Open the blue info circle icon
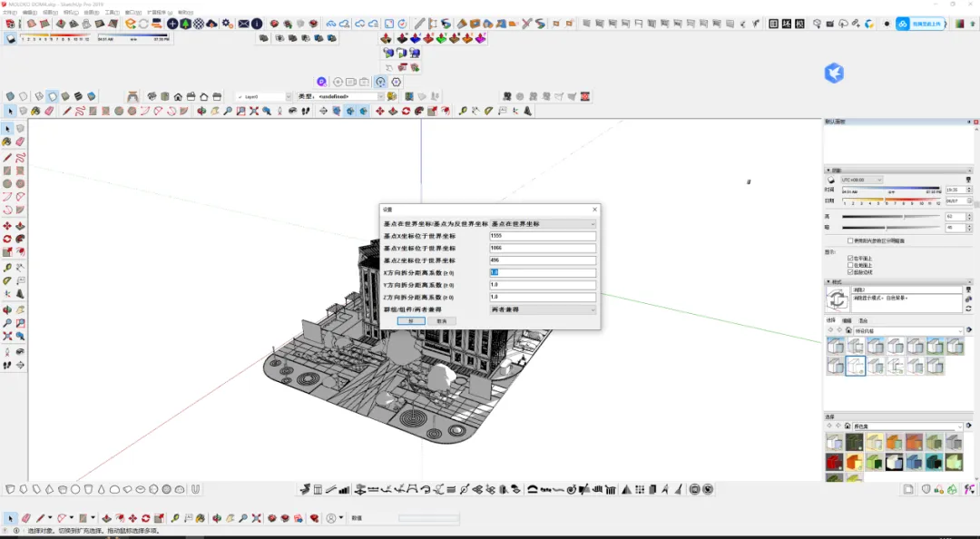The width and height of the screenshot is (980, 539). pyautogui.click(x=257, y=24)
